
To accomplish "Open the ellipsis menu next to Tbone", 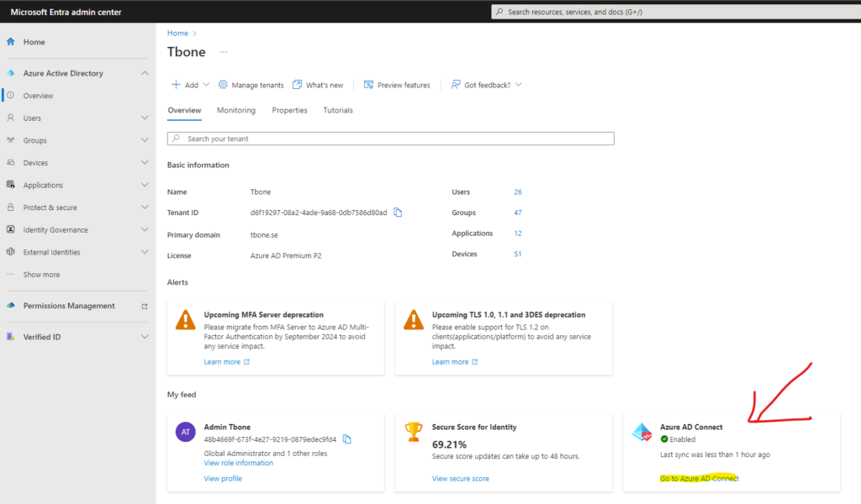I will 224,52.
